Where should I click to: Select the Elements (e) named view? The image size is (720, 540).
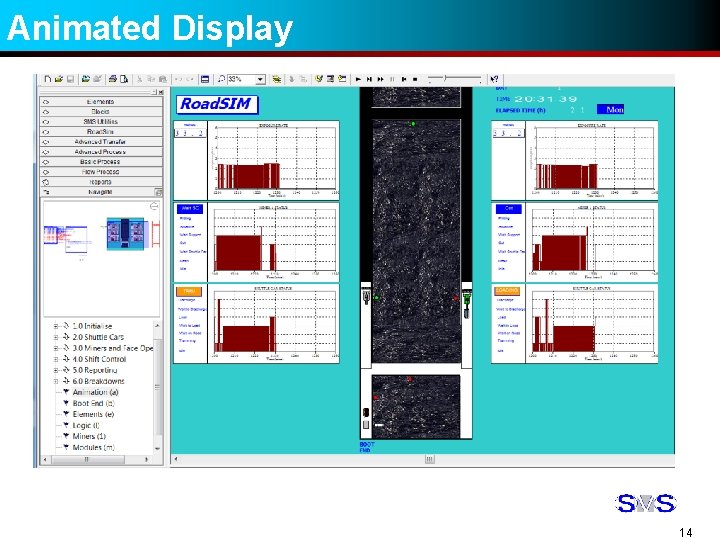(x=93, y=414)
